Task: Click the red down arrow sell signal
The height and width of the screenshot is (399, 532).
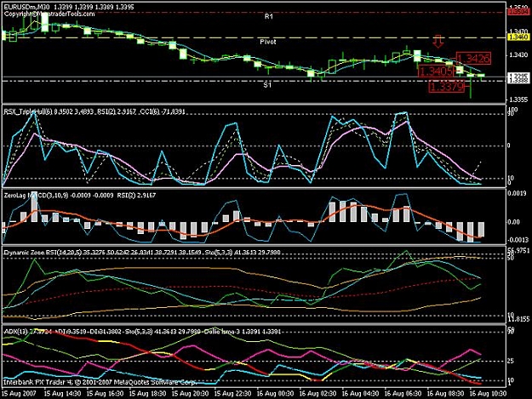Action: [x=438, y=42]
